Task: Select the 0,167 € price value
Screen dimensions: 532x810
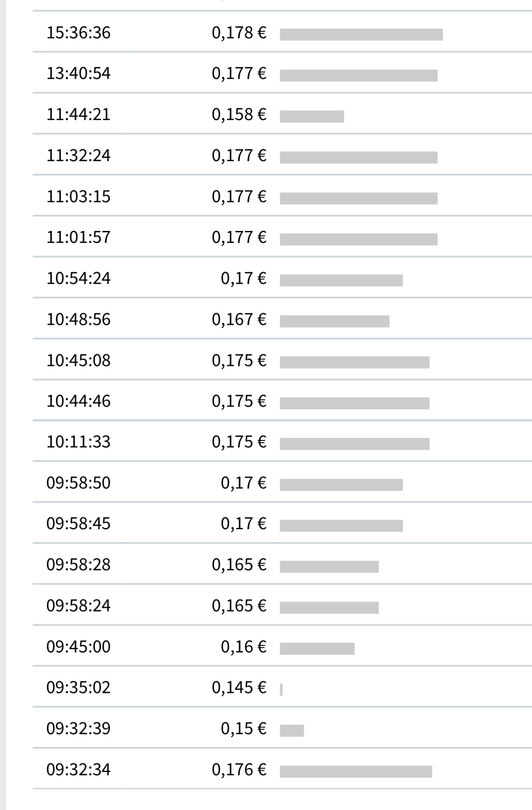Action: tap(239, 320)
